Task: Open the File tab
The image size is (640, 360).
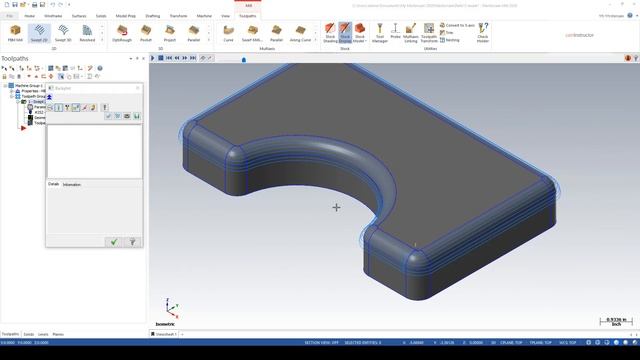Action: [x=9, y=16]
